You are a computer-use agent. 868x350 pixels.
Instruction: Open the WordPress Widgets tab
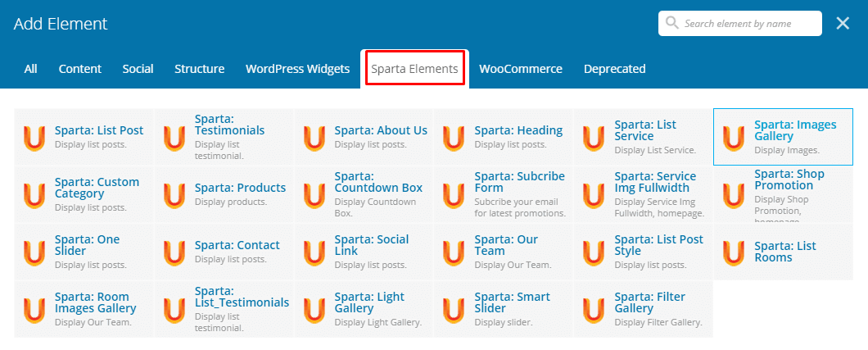pos(298,69)
